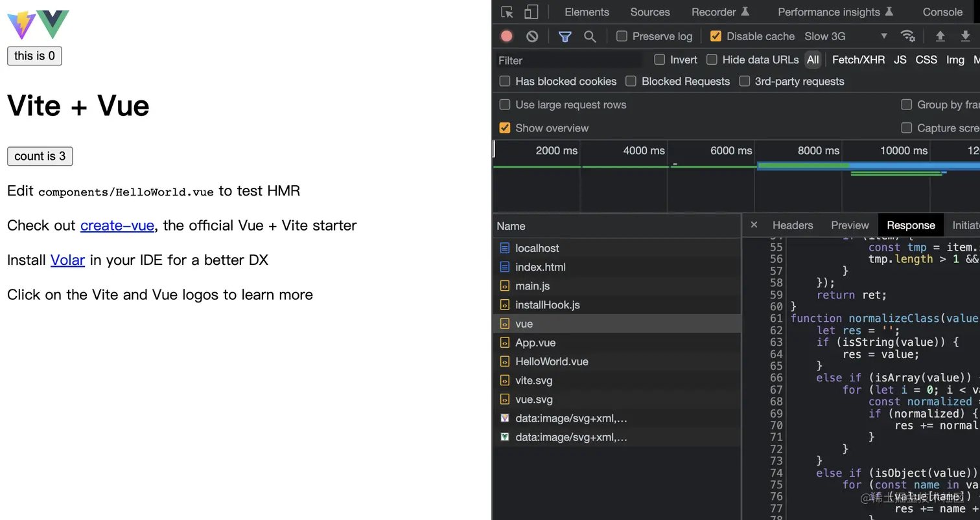Screen dimensions: 980x520
Task: Click the 4000 ms mark on overview timeline
Action: (x=644, y=150)
